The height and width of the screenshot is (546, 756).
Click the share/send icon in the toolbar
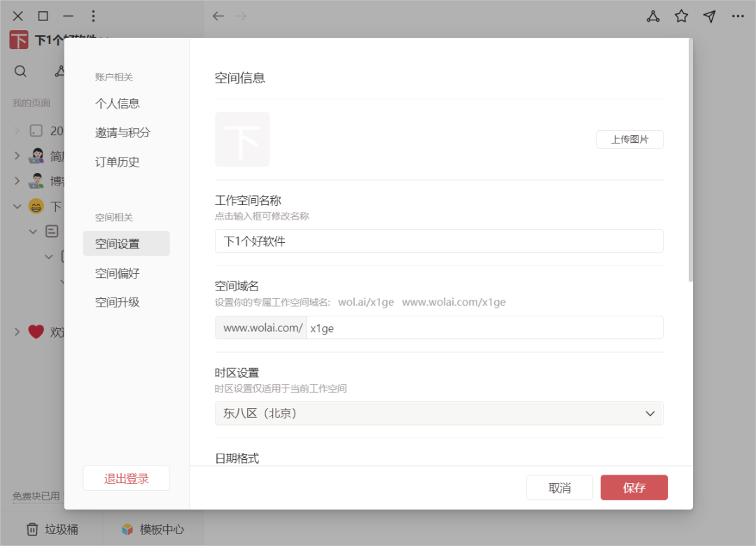click(x=709, y=15)
